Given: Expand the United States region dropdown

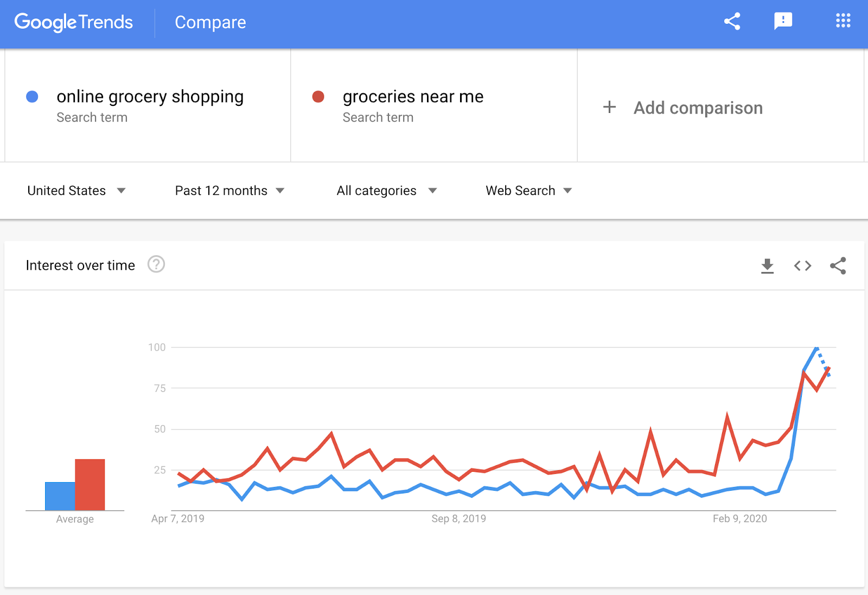Looking at the screenshot, I should [x=76, y=191].
